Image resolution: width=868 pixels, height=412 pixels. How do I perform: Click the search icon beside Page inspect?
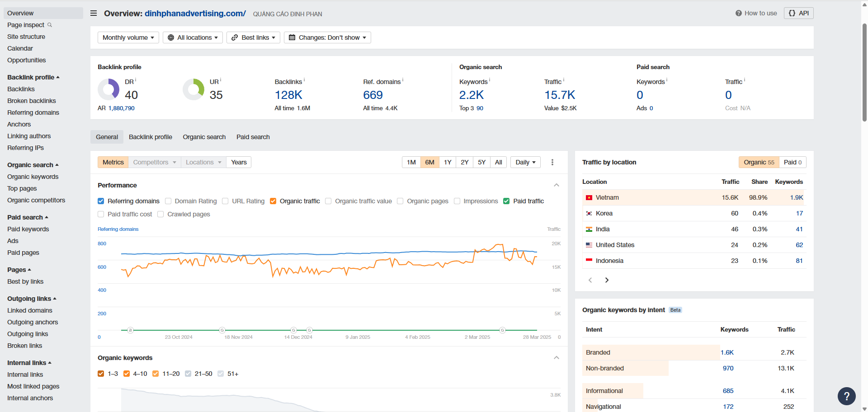click(50, 25)
